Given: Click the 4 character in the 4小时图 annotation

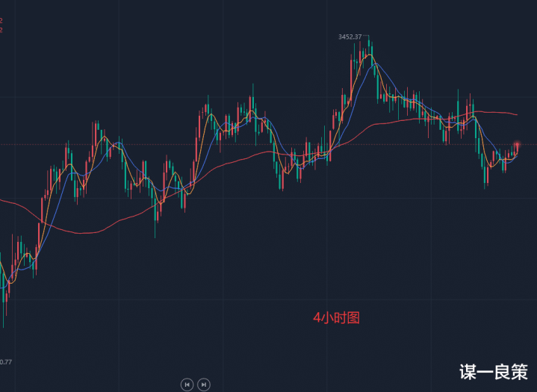Looking at the screenshot, I should click(x=317, y=318).
